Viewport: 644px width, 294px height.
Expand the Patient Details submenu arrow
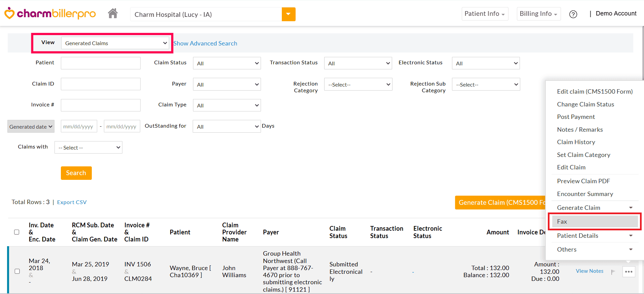[631, 236]
